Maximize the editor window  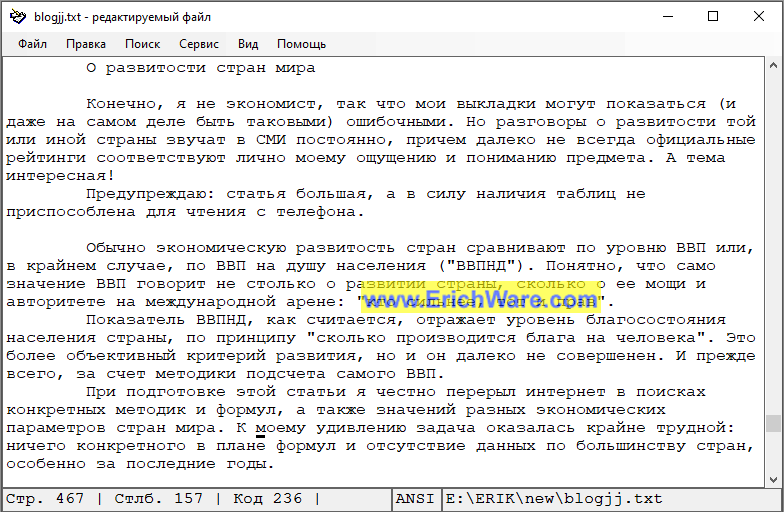coord(713,16)
